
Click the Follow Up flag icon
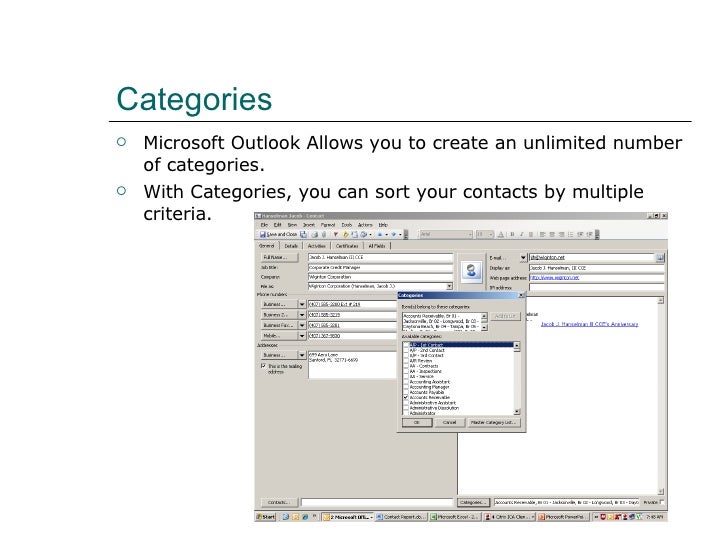(x=335, y=234)
